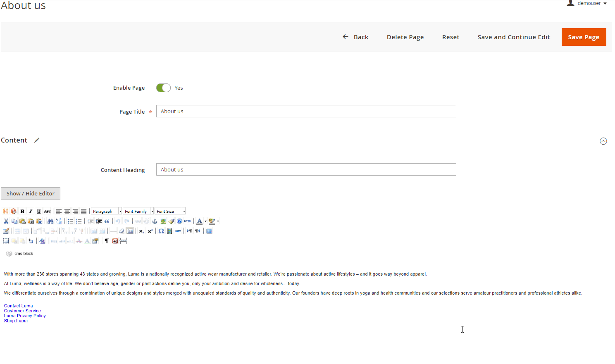The image size is (615, 364).
Task: Toggle strikethrough formatting
Action: (47, 211)
